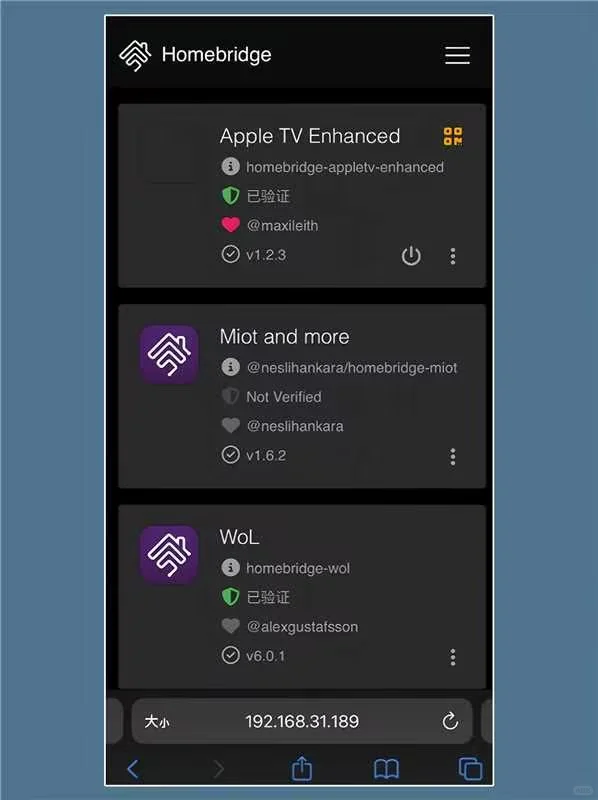Toggle power for Apple TV Enhanced bridge
Image resolution: width=598 pixels, height=800 pixels.
[x=411, y=256]
